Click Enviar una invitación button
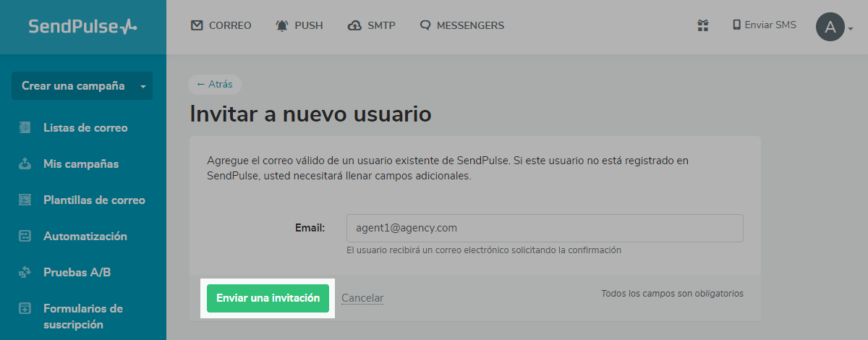This screenshot has height=340, width=868. tap(268, 298)
